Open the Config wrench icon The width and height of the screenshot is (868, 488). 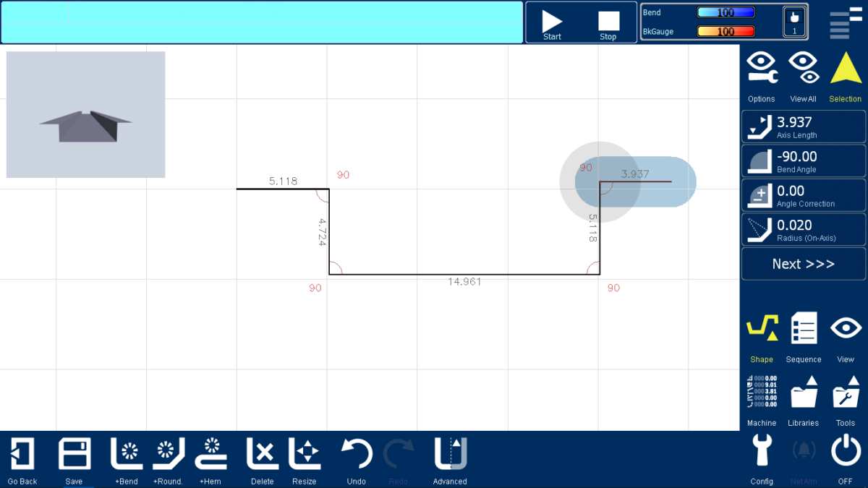point(762,460)
